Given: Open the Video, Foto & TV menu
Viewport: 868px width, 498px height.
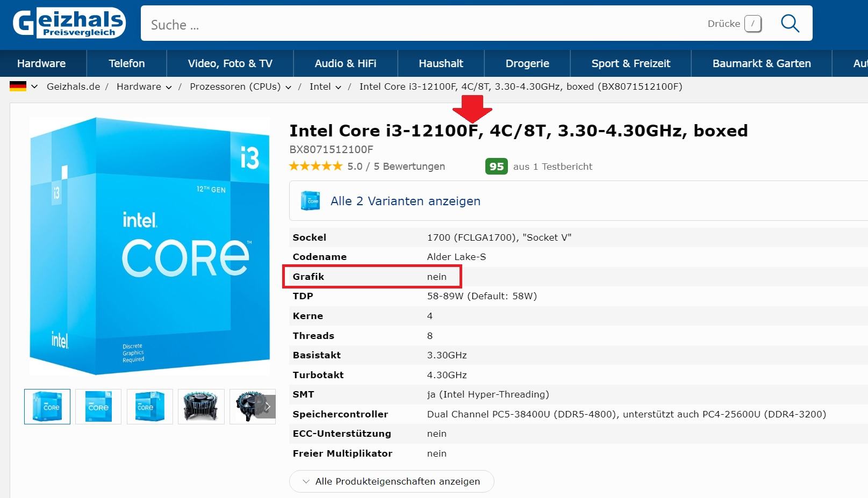Looking at the screenshot, I should (x=230, y=63).
